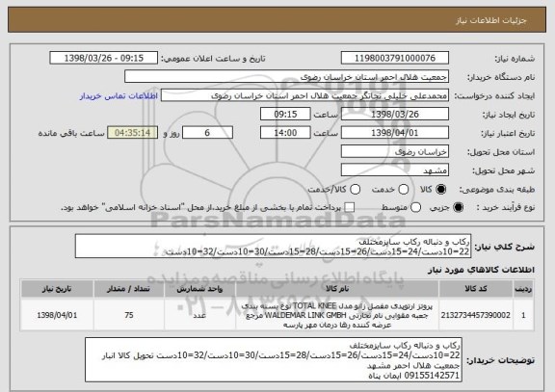Click the تعداد / مقدار column header
Image resolution: width=555 pixels, height=392 pixels.
[129, 289]
